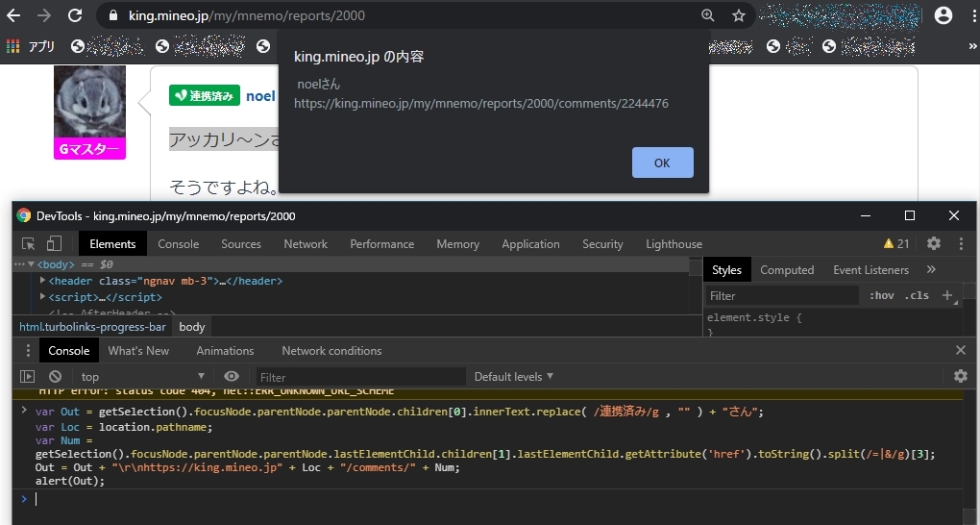The image size is (980, 525).
Task: Select the body breadcrumb element
Action: 192,327
